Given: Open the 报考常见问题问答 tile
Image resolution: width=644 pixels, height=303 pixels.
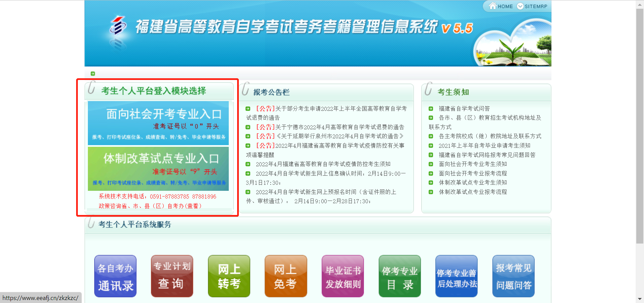Looking at the screenshot, I should click(514, 276).
